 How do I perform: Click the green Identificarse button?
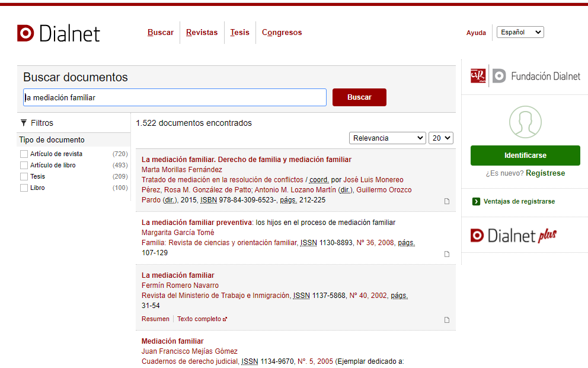tap(525, 155)
